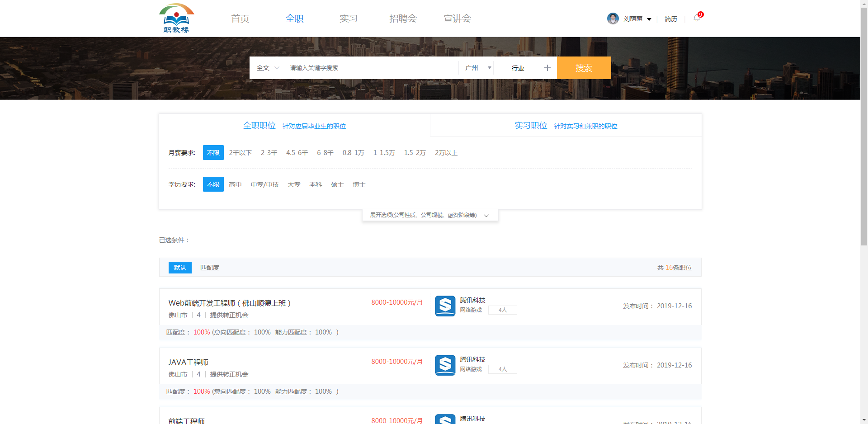This screenshot has width=868, height=424.
Task: Open JAVA工程师 job title
Action: tap(188, 362)
